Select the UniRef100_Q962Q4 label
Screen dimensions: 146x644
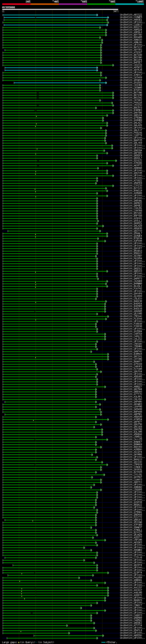(x=131, y=151)
